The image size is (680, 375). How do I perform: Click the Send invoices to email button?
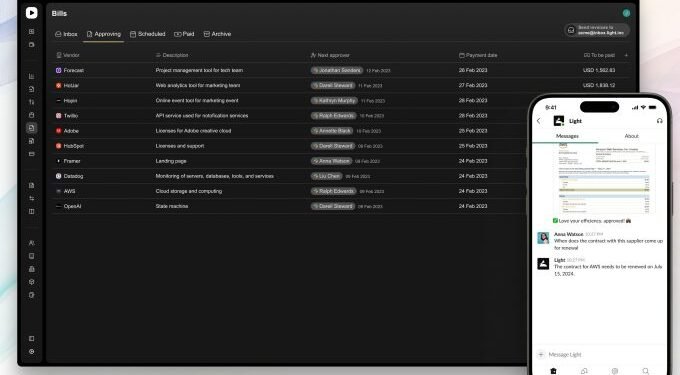click(597, 30)
